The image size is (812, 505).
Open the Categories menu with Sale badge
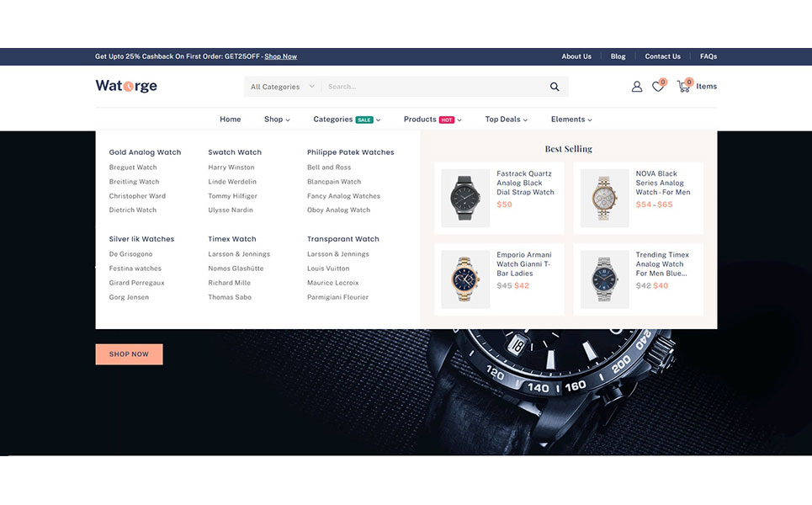(347, 120)
